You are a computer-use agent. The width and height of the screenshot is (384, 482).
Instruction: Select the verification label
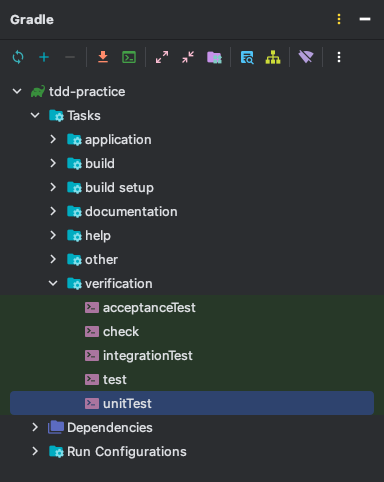click(x=119, y=284)
